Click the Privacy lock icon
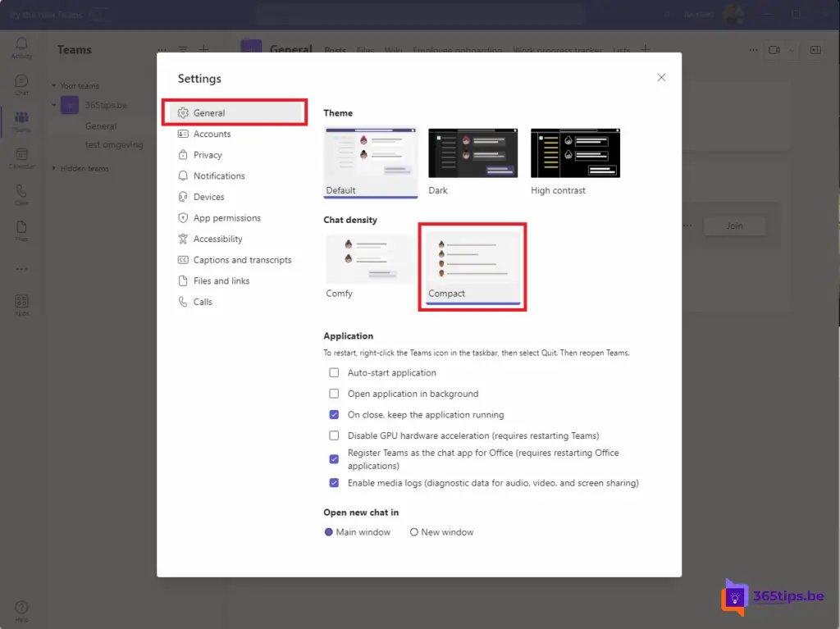840x629 pixels. coord(183,155)
